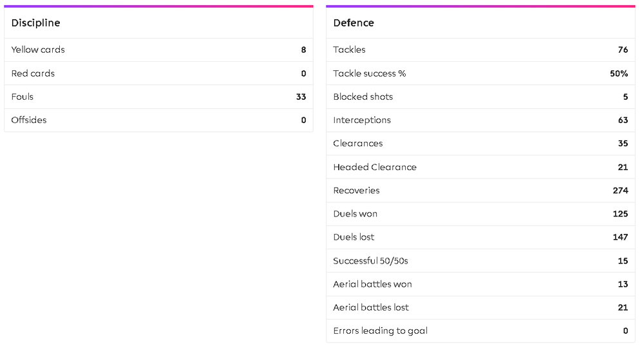644x355 pixels.
Task: Select the Blocked shots row
Action: (480, 97)
